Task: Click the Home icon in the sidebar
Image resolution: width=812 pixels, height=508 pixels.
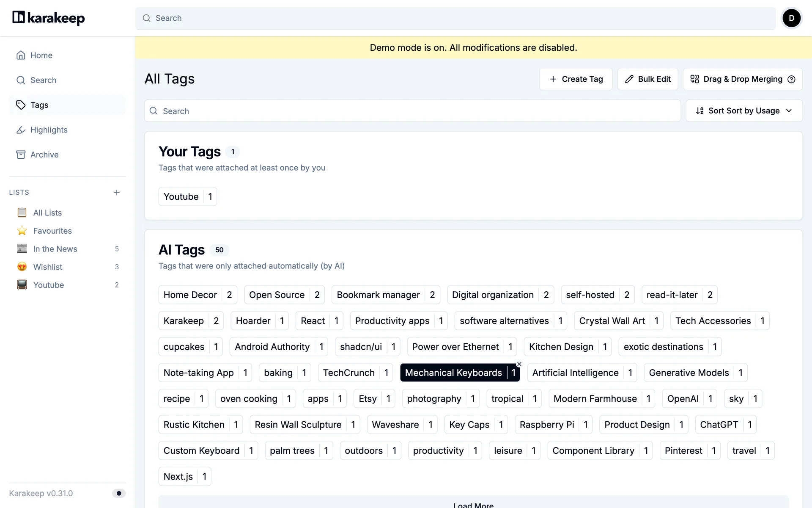Action: click(21, 55)
